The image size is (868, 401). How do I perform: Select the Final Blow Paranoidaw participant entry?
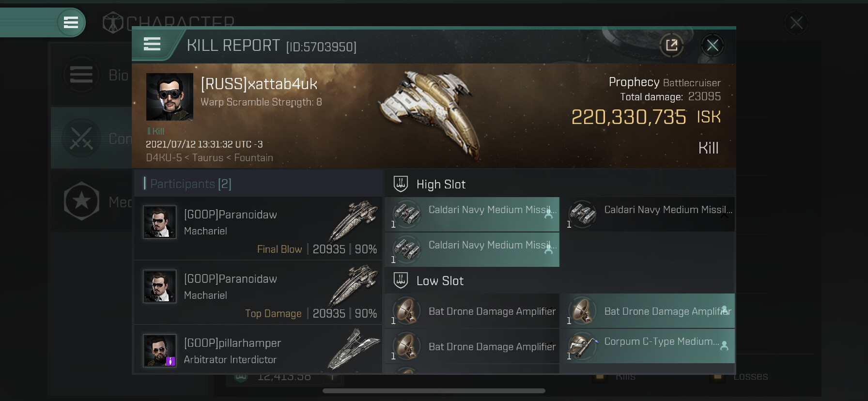tap(258, 229)
